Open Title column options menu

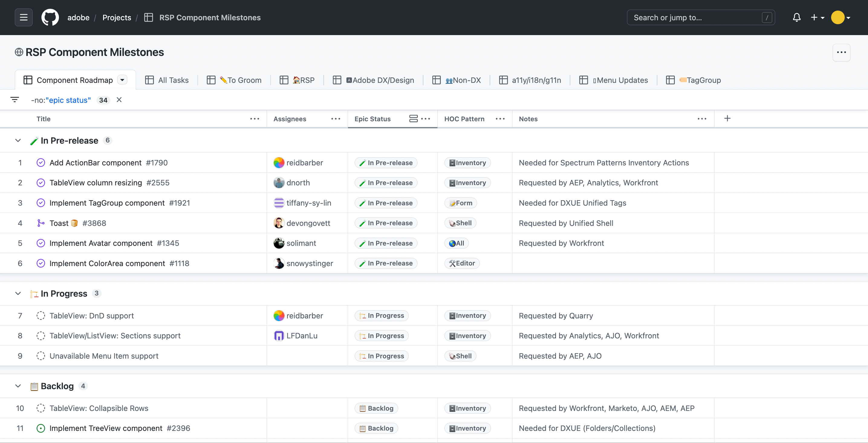[255, 119]
